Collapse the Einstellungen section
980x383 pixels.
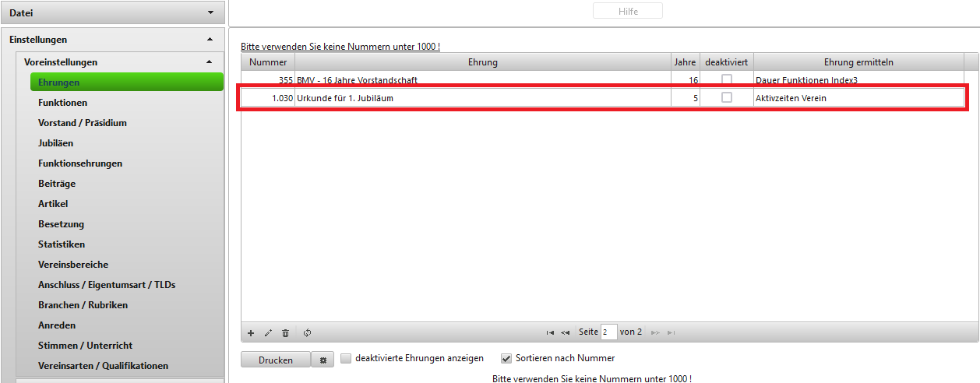pyautogui.click(x=210, y=39)
